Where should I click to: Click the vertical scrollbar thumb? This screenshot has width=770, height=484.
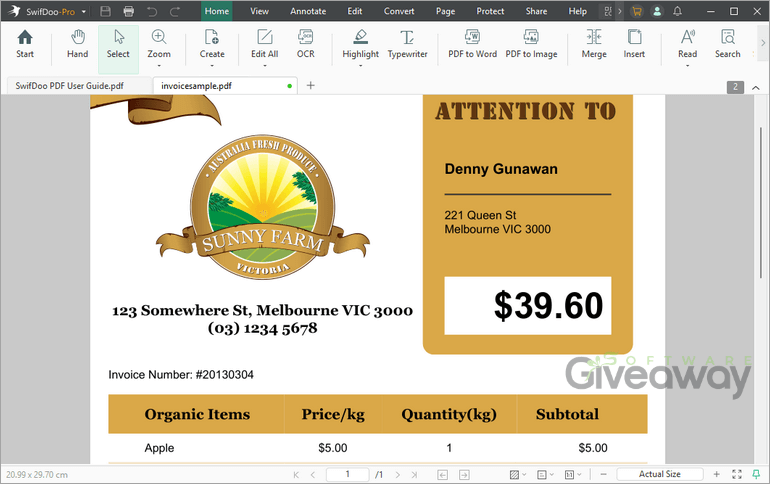coord(761,202)
